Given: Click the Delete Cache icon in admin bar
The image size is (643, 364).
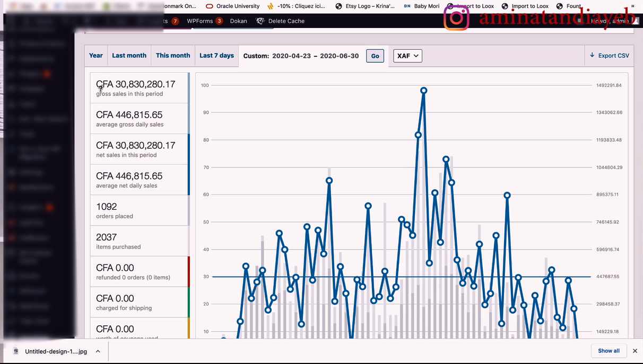Looking at the screenshot, I should click(260, 21).
